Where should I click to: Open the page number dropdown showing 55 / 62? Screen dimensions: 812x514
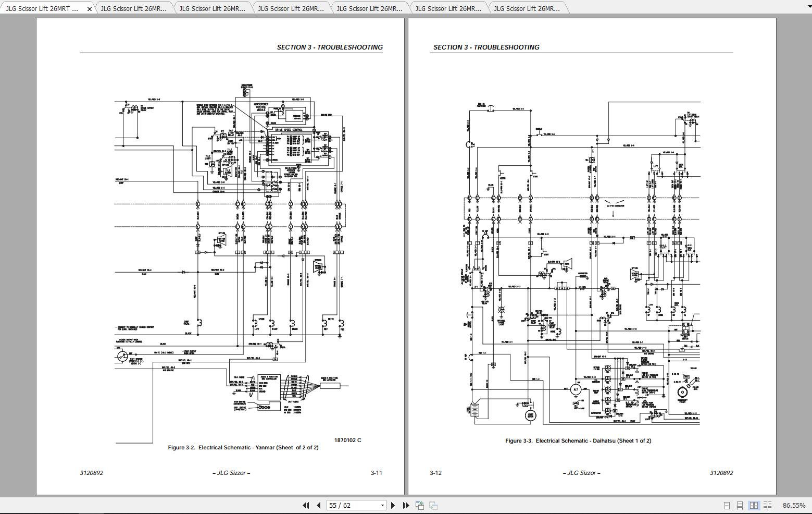click(x=382, y=505)
